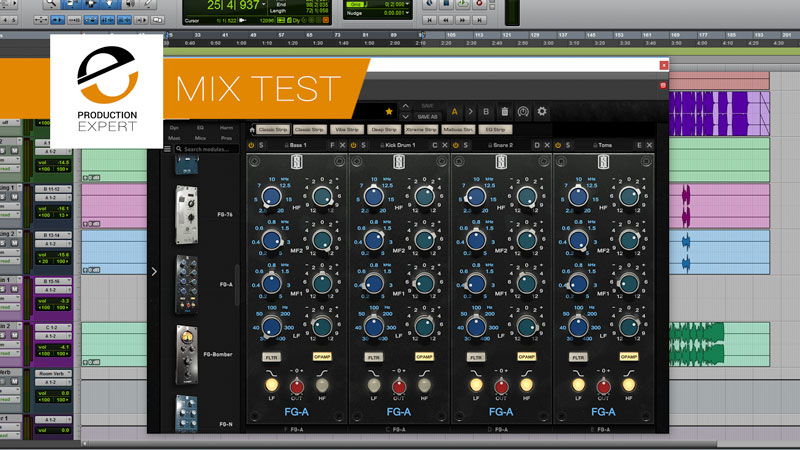Image resolution: width=800 pixels, height=450 pixels.
Task: Filter modules by Harm category
Action: click(226, 128)
